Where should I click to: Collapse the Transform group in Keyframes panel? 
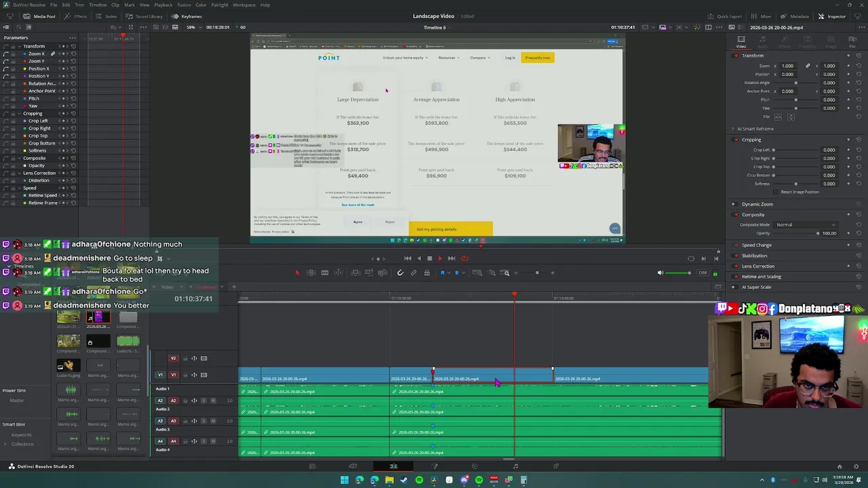tap(20, 46)
